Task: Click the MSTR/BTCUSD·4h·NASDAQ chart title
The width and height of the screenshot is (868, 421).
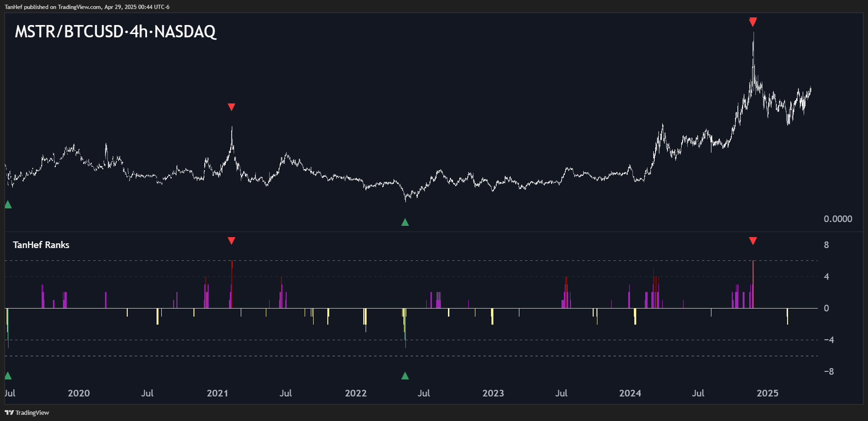Action: pos(115,32)
